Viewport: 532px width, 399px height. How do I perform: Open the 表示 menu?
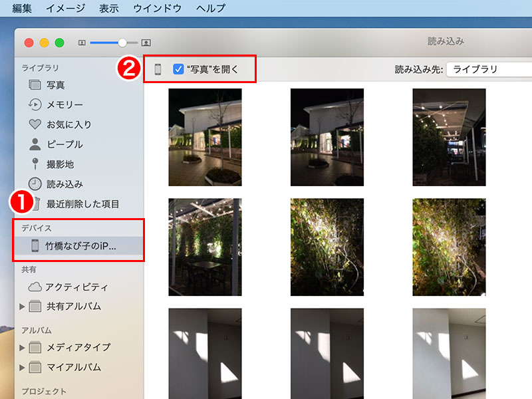109,8
